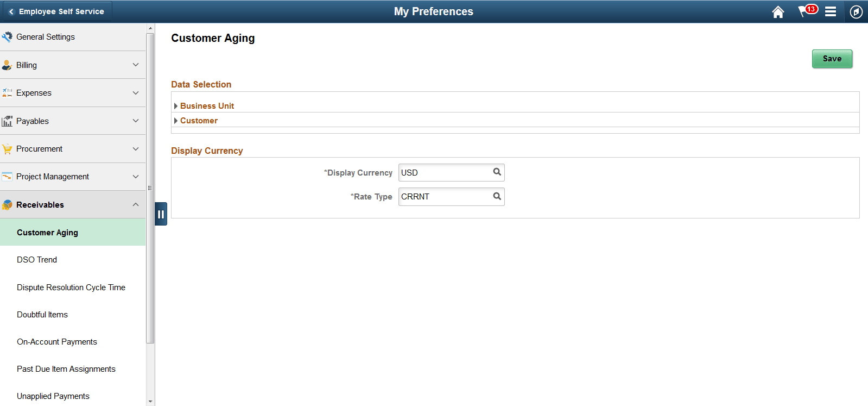Click the General Settings wrench icon
The width and height of the screenshot is (868, 406).
(8, 36)
